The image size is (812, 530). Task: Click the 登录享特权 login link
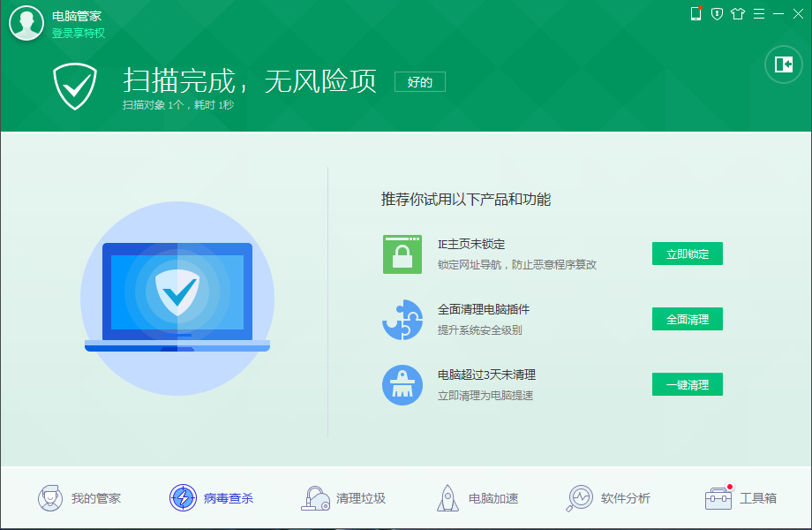[78, 33]
